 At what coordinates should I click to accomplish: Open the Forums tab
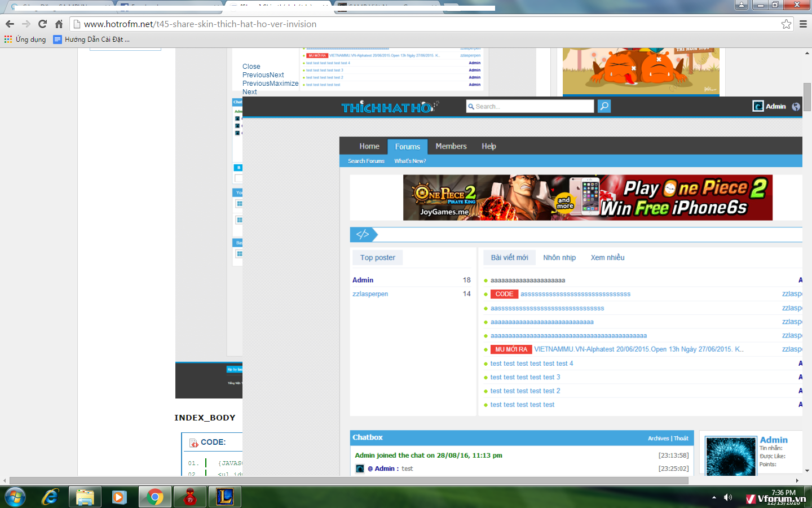(408, 146)
